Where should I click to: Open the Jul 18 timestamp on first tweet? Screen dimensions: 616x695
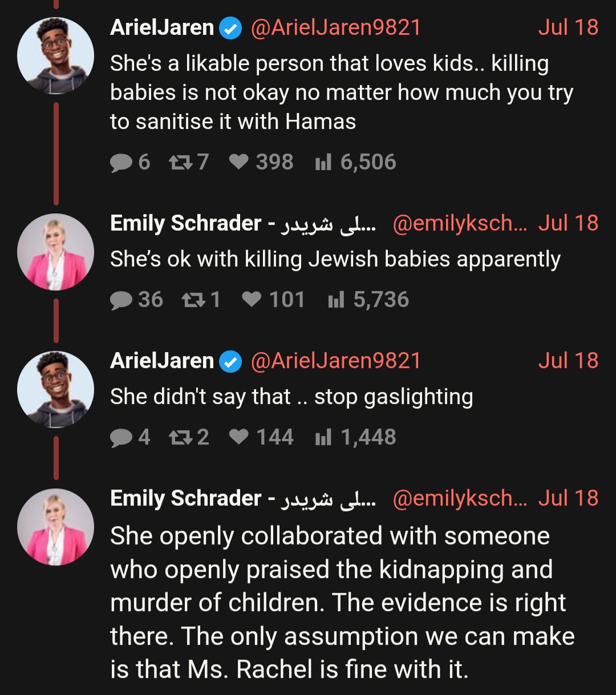click(x=568, y=27)
